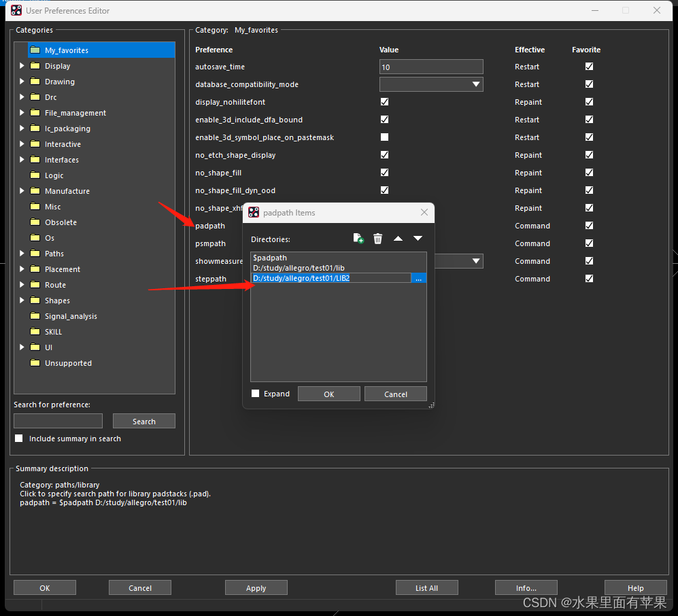Click the move down arrow icon
678x616 pixels.
coord(418,239)
